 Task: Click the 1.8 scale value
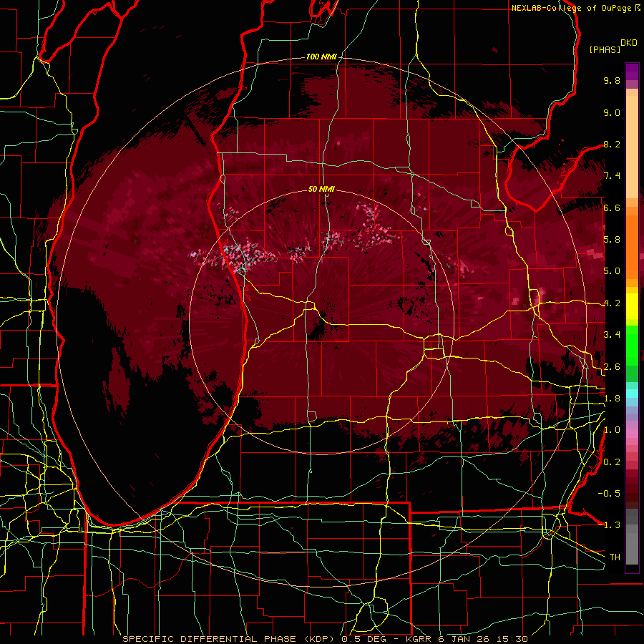[612, 399]
